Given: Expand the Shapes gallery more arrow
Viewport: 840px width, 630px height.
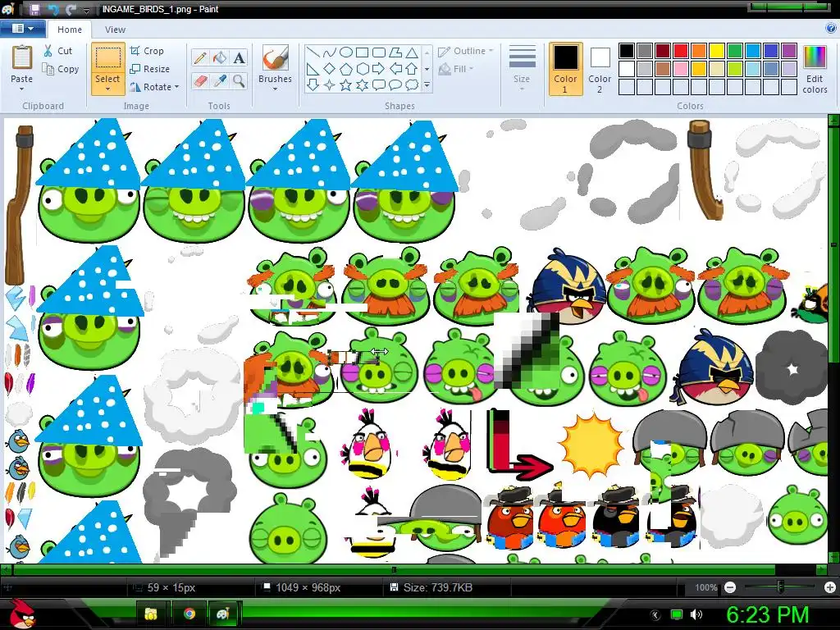Looking at the screenshot, I should (x=427, y=84).
